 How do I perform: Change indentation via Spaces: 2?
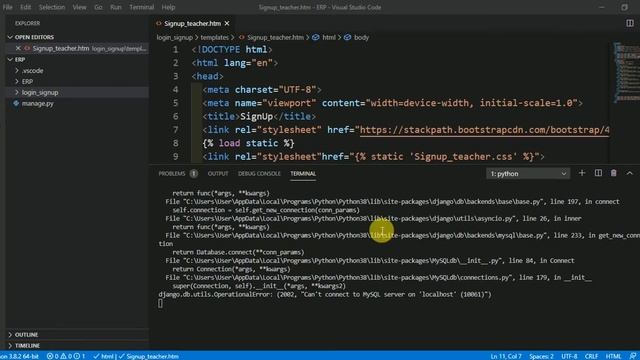[x=541, y=356]
